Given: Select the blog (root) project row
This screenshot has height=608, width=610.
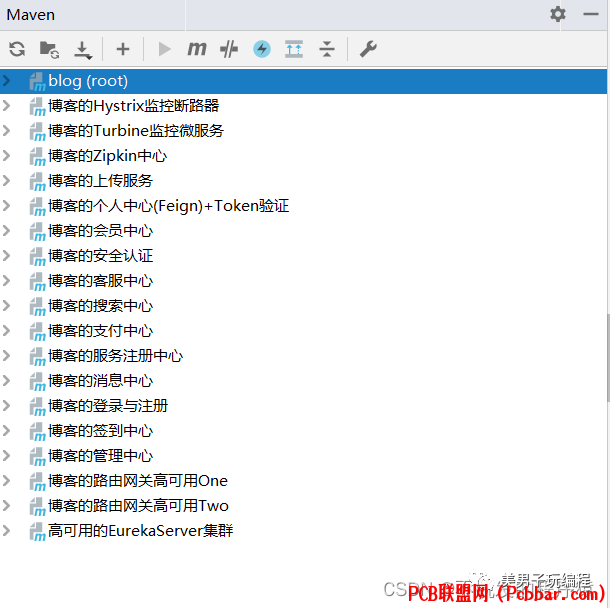Looking at the screenshot, I should (303, 81).
